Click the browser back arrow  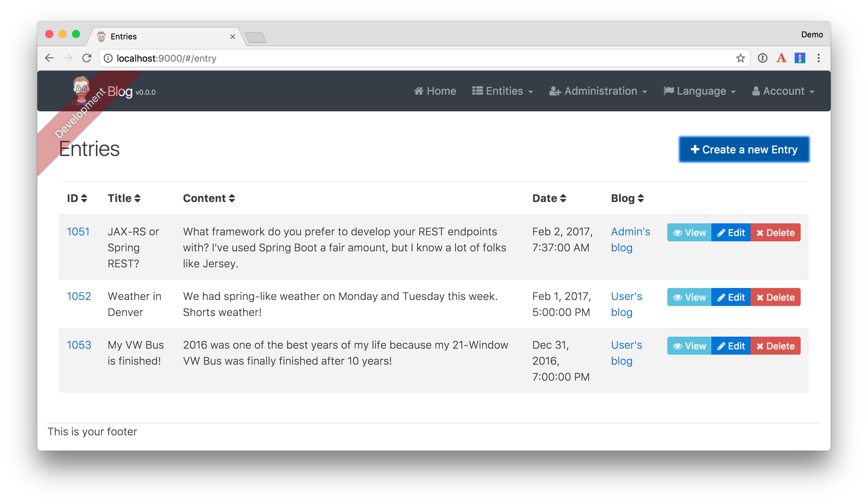coord(49,58)
